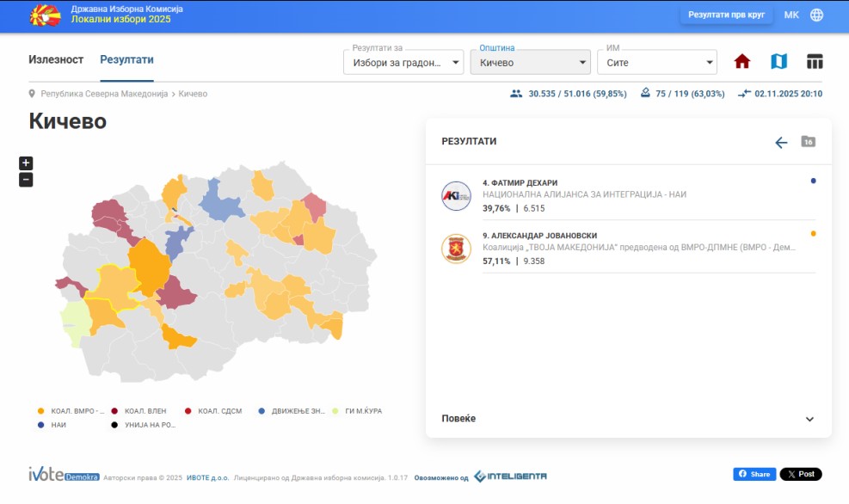Click candidate Александар Јовановски's party logo

click(x=456, y=249)
